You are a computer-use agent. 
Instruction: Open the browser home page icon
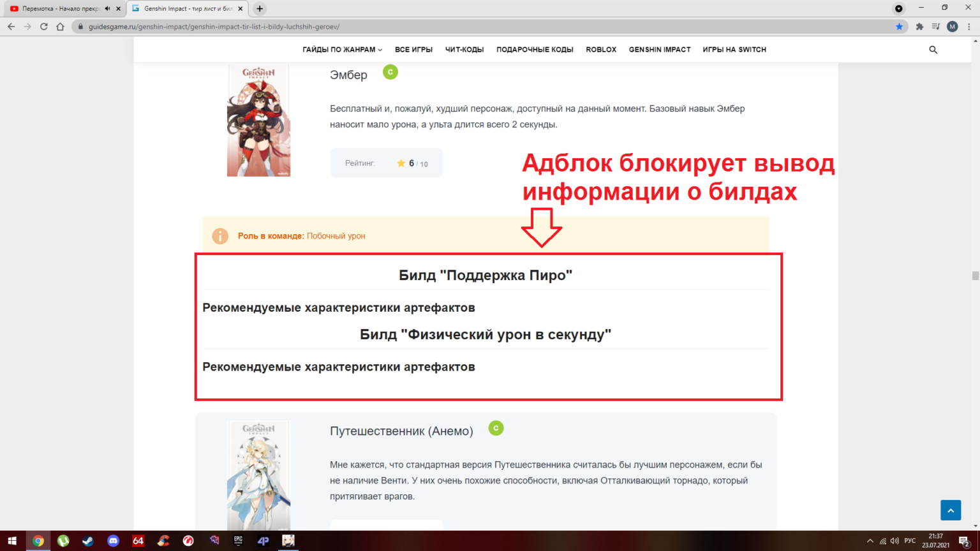point(60,27)
